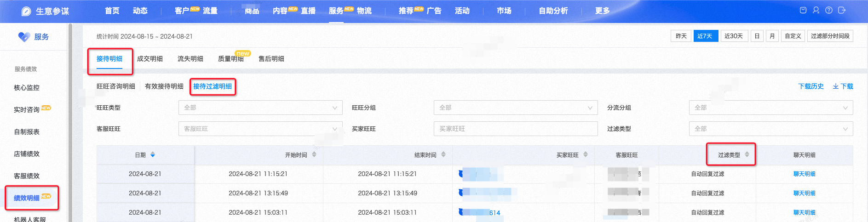Click the logout exit icon in header
868x222 pixels.
tap(842, 10)
